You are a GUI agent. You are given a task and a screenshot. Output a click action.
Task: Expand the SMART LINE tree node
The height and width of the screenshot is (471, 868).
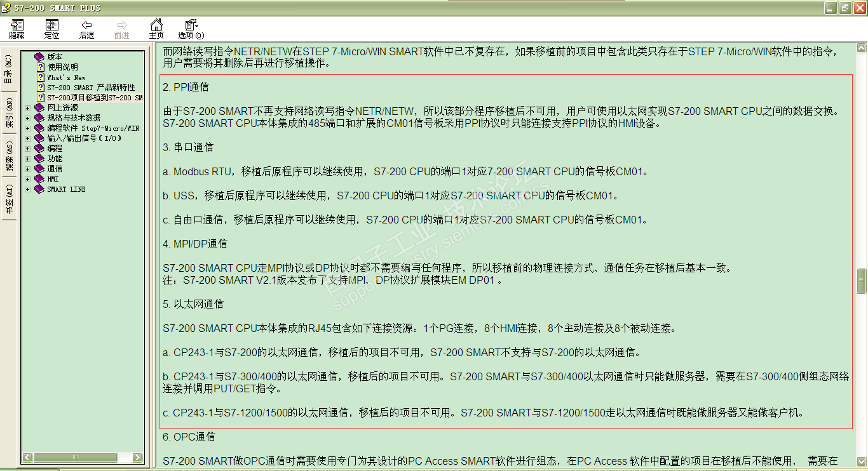pyautogui.click(x=28, y=189)
